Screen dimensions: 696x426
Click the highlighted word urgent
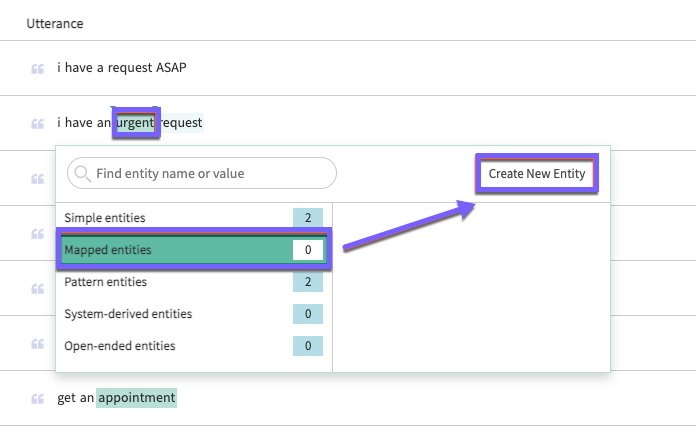point(135,122)
